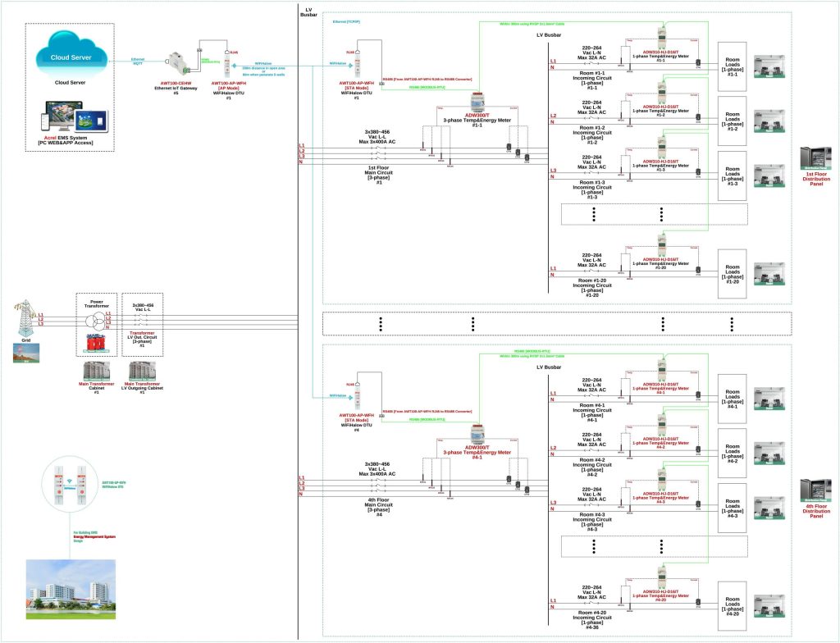The width and height of the screenshot is (840, 643).
Task: Select the LV Outgoing Cabinet #1 image
Action: pos(141,372)
